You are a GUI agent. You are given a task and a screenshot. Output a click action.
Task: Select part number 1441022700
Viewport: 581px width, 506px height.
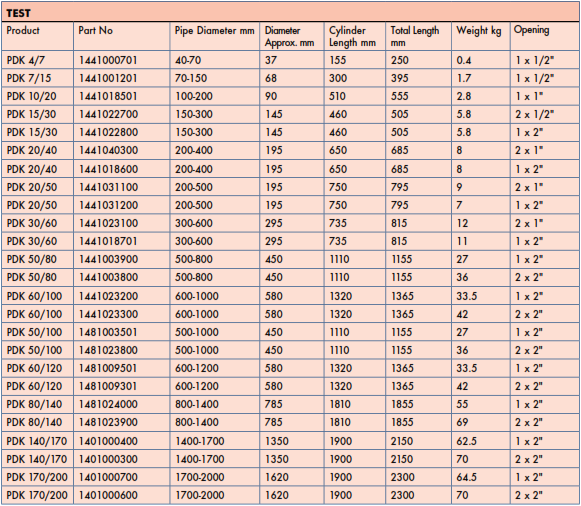click(x=108, y=114)
